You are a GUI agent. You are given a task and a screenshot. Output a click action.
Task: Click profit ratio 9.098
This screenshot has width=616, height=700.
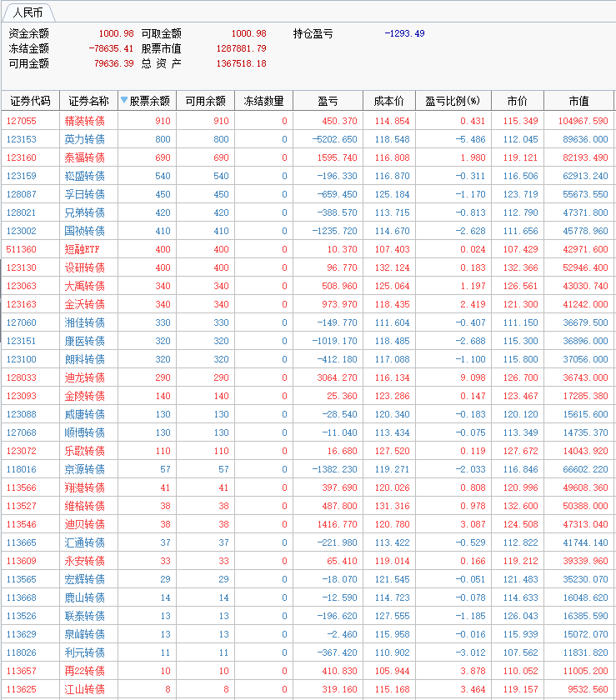tap(473, 377)
